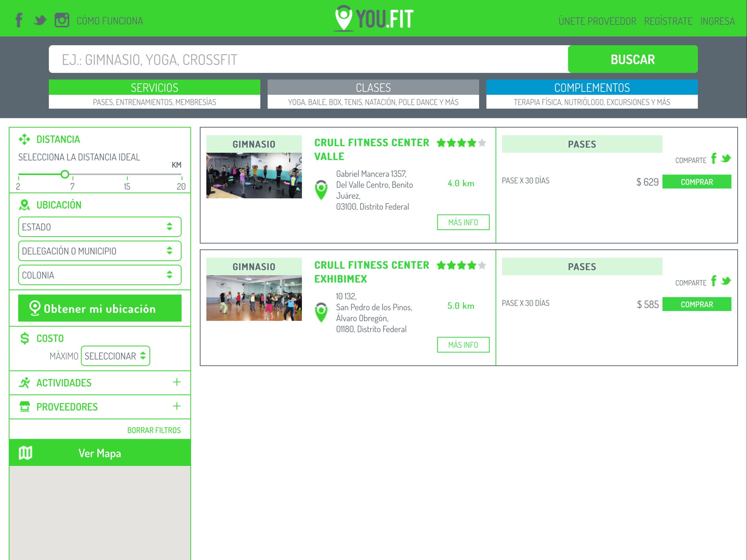Open the Crull Fitness Center Exhibimex title
The height and width of the screenshot is (560, 747).
[x=372, y=272]
